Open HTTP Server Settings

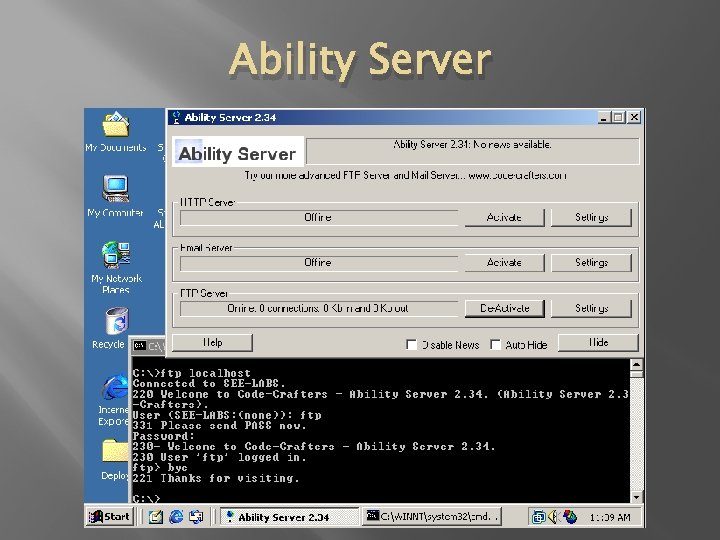tap(591, 217)
